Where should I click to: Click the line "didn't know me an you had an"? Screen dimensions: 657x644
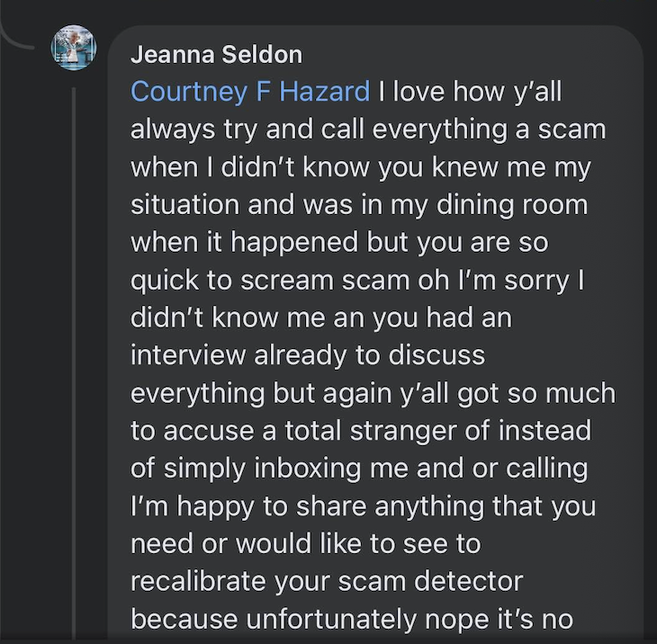[321, 318]
